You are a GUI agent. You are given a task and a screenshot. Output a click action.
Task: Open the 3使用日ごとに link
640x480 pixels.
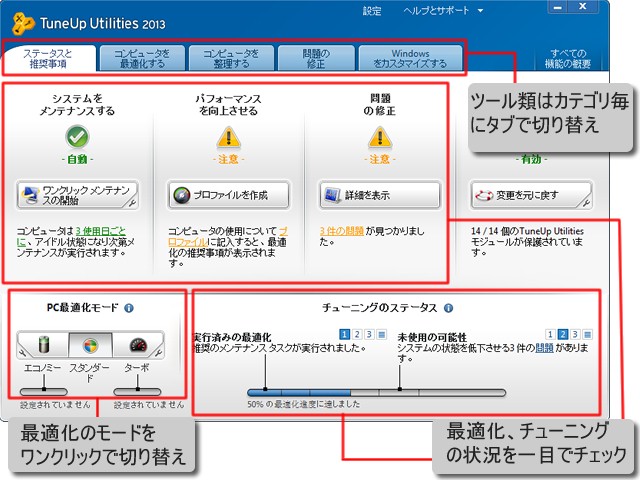(101, 231)
